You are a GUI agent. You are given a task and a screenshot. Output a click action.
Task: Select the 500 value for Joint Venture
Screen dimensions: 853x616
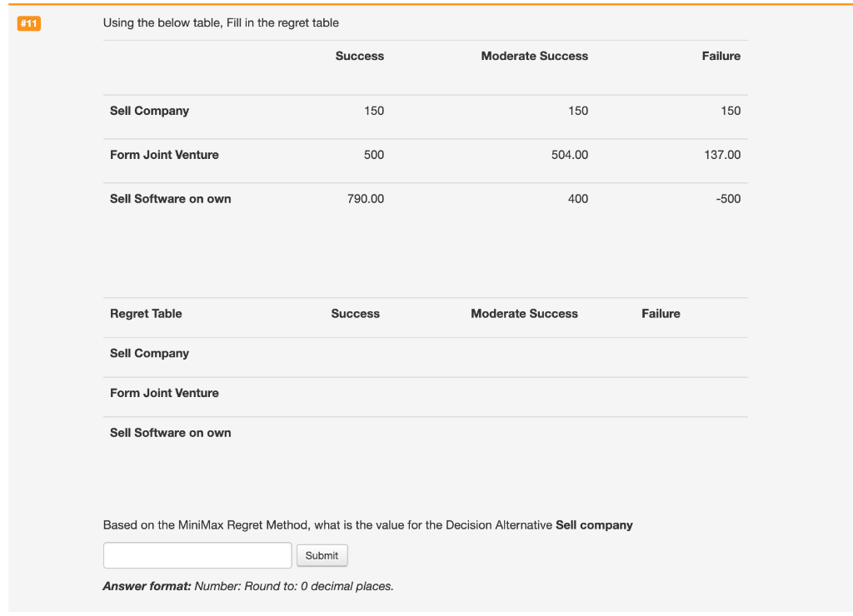pos(374,155)
